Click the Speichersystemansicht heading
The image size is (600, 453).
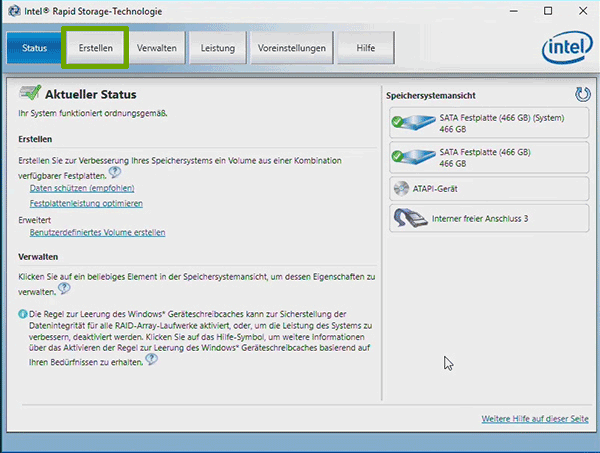(x=430, y=96)
